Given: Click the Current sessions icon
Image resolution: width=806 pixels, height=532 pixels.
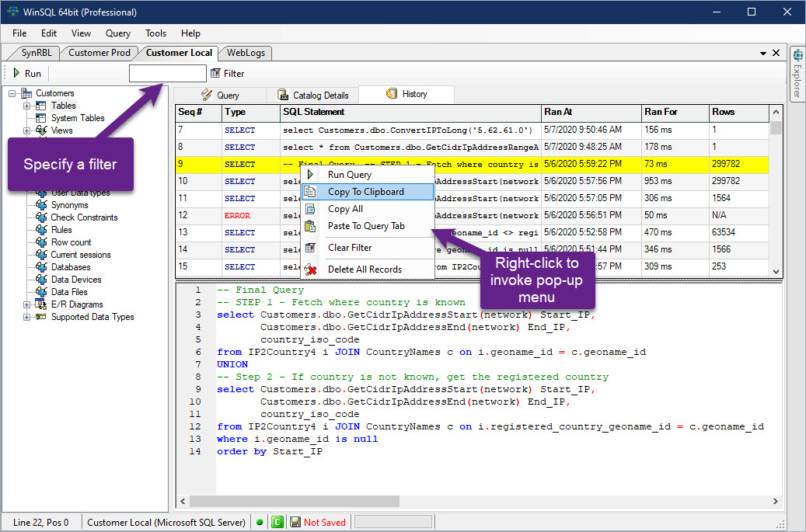Looking at the screenshot, I should (x=41, y=255).
